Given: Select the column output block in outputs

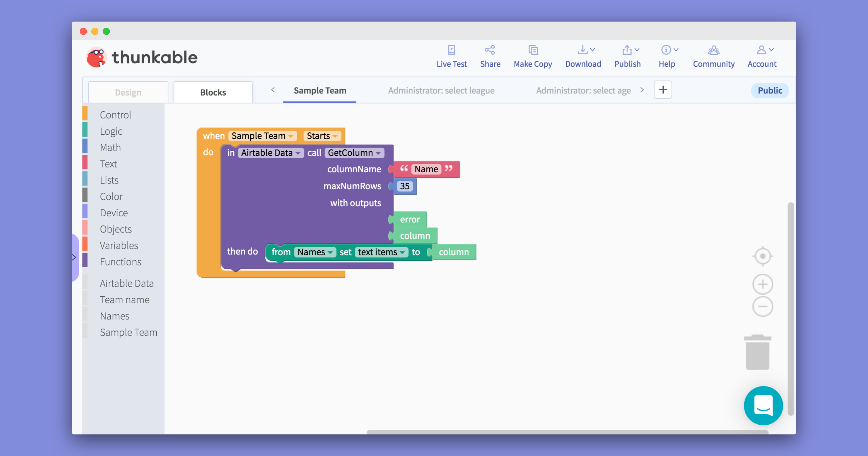Looking at the screenshot, I should coord(414,235).
